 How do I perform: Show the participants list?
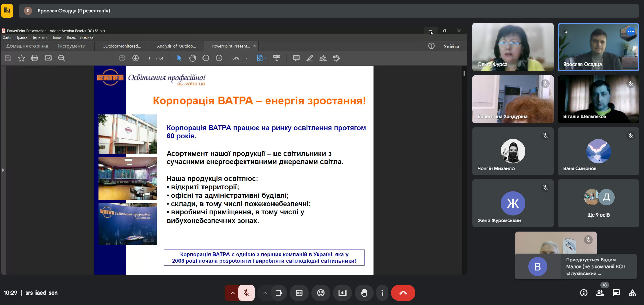[600, 293]
